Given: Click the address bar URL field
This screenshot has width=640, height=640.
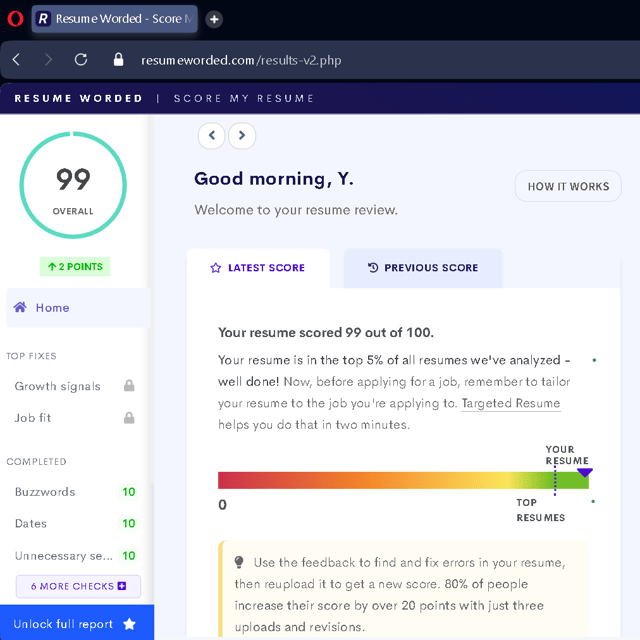Looking at the screenshot, I should pos(241,60).
